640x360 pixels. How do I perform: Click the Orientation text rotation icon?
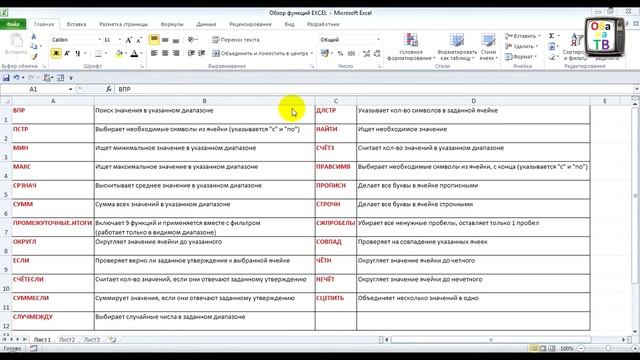191,40
